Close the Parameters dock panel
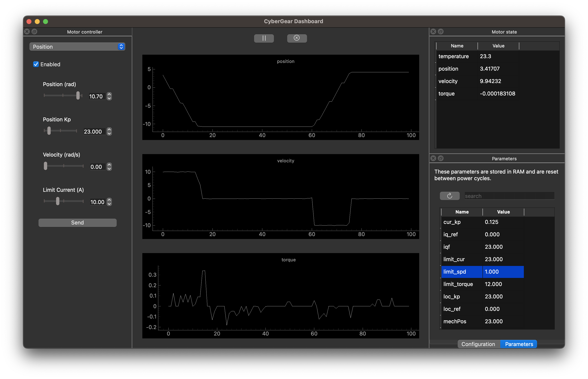This screenshot has height=379, width=588. (x=433, y=158)
